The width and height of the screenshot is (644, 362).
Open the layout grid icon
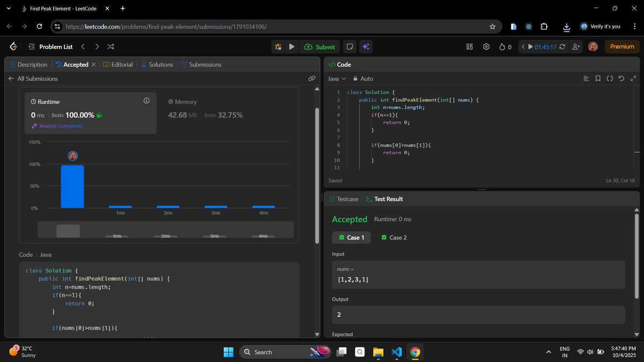click(x=470, y=47)
